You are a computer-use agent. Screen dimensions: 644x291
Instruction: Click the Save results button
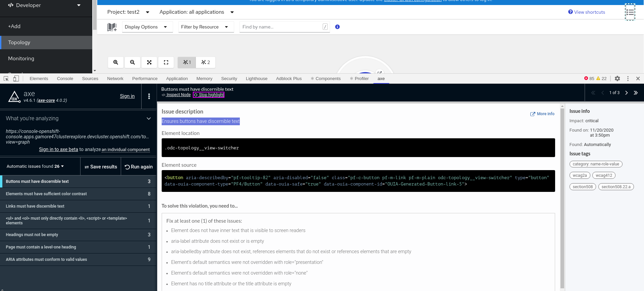pyautogui.click(x=101, y=167)
